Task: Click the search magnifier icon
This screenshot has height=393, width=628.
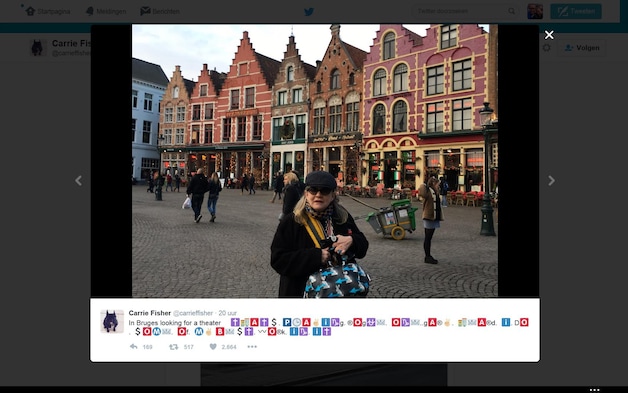Action: point(511,11)
